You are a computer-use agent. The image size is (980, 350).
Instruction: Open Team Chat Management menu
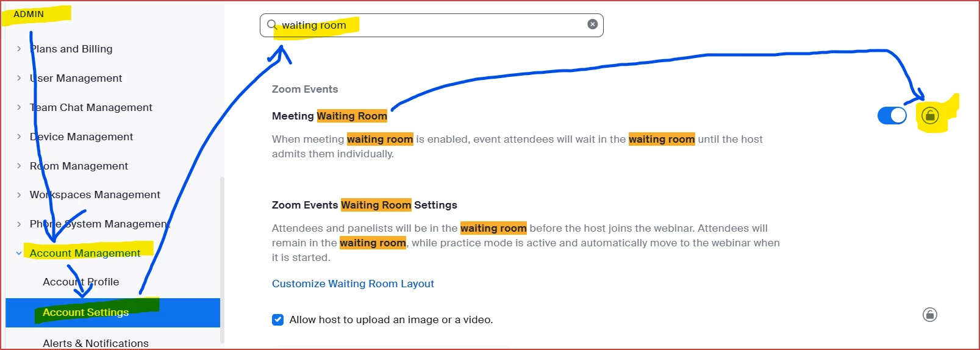(91, 107)
